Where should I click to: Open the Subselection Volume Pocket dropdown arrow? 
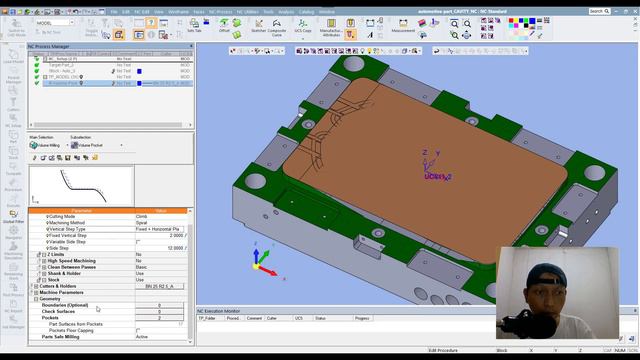121,145
